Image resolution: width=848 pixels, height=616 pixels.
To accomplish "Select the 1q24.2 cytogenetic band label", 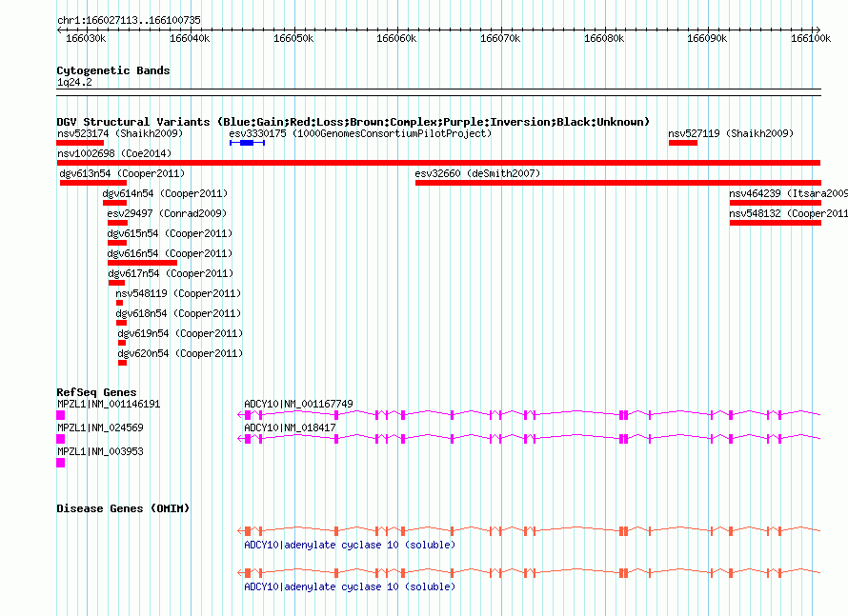I will tap(74, 82).
